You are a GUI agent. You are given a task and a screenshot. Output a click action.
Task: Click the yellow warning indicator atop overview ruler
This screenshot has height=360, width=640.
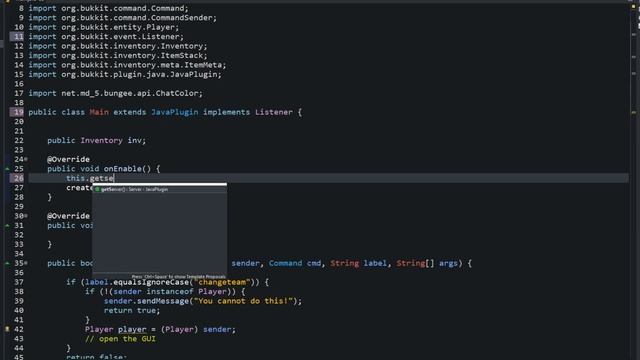[x=634, y=6]
